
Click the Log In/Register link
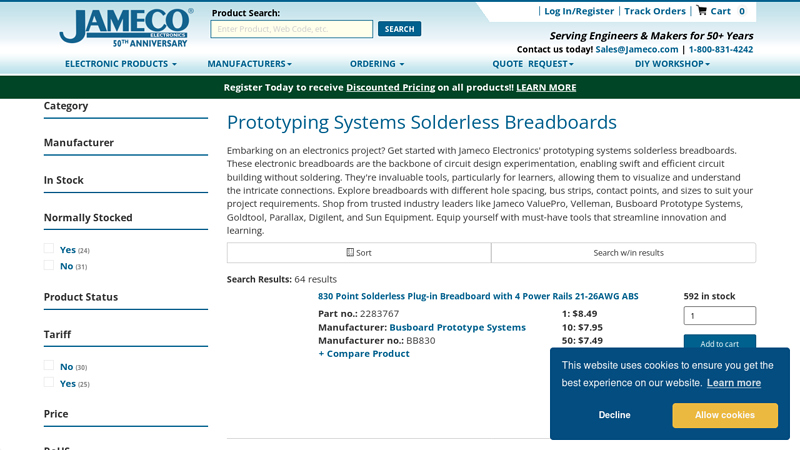(579, 11)
